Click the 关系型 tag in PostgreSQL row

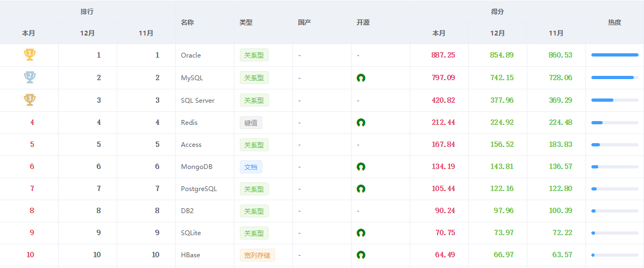(x=254, y=189)
